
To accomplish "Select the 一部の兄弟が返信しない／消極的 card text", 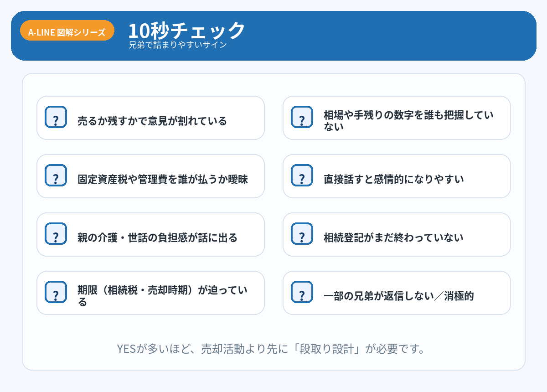I will tap(399, 296).
